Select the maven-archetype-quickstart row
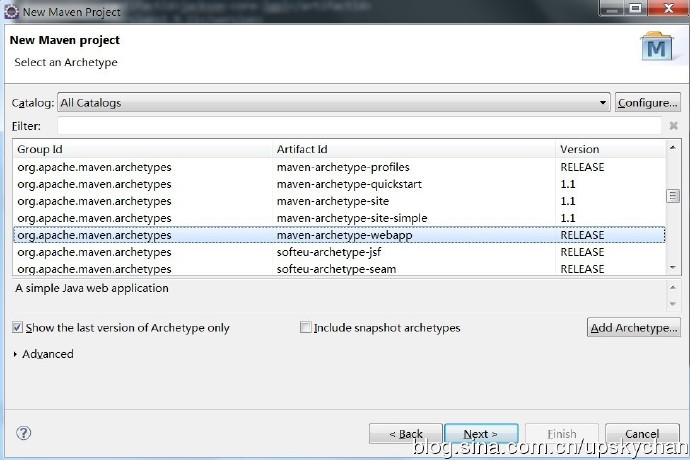690x460 pixels. (x=339, y=184)
